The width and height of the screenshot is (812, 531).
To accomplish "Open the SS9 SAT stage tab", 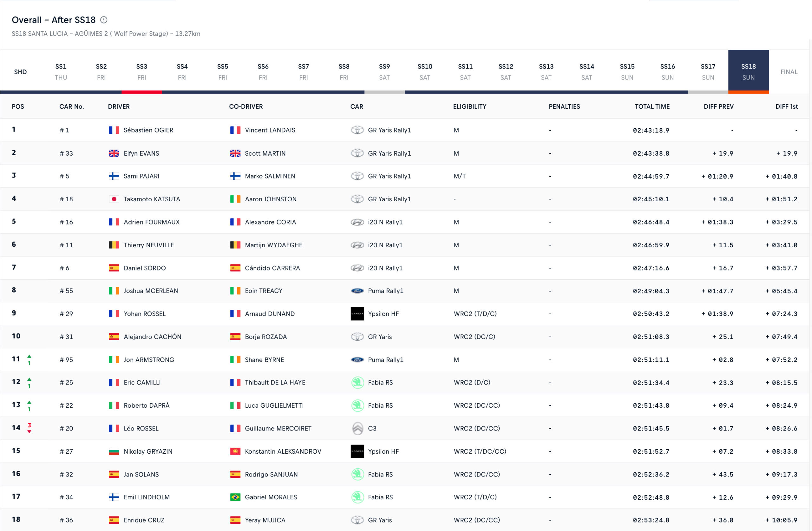I will pos(384,72).
